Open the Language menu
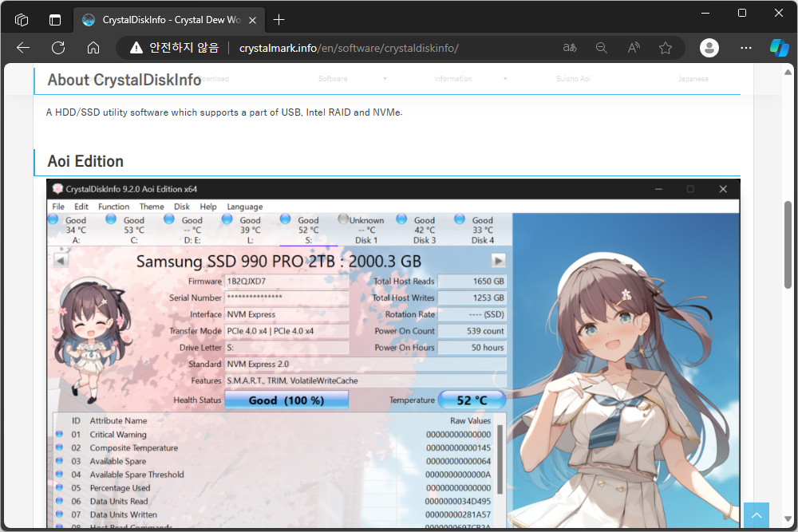798x532 pixels. point(245,207)
